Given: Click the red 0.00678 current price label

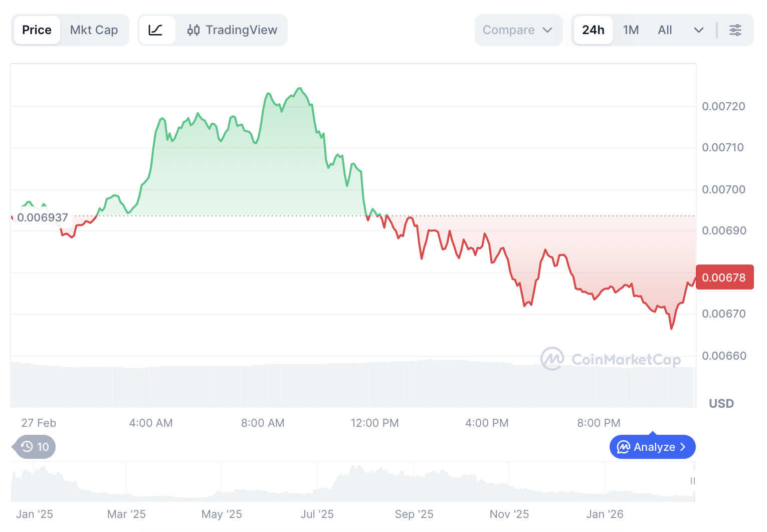Looking at the screenshot, I should click(x=724, y=278).
